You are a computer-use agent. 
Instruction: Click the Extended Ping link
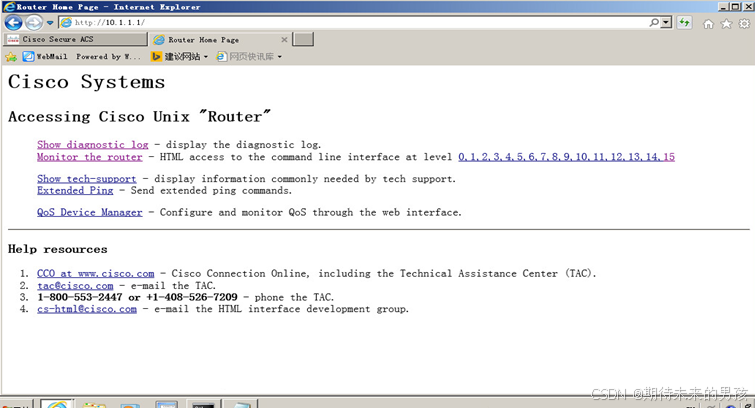[75, 191]
